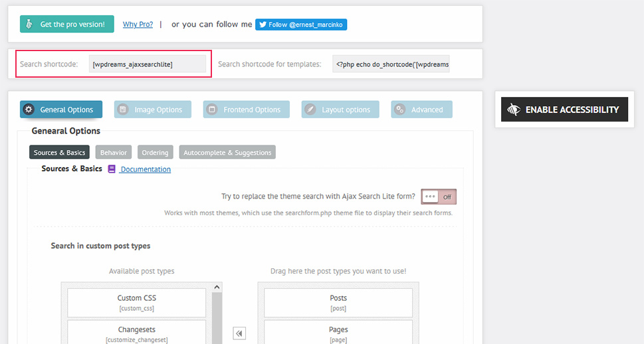Select the template shortcode PHP field
This screenshot has height=344, width=644.
point(391,64)
